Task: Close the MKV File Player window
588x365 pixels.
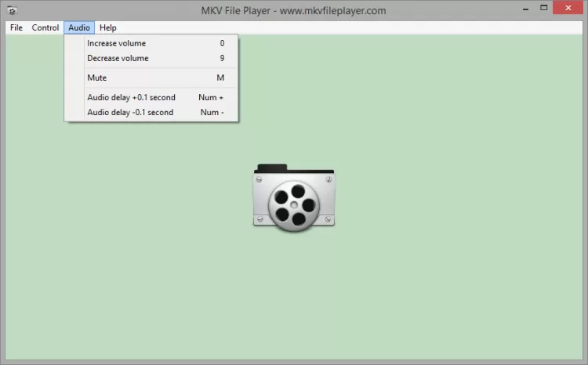Action: (x=568, y=8)
